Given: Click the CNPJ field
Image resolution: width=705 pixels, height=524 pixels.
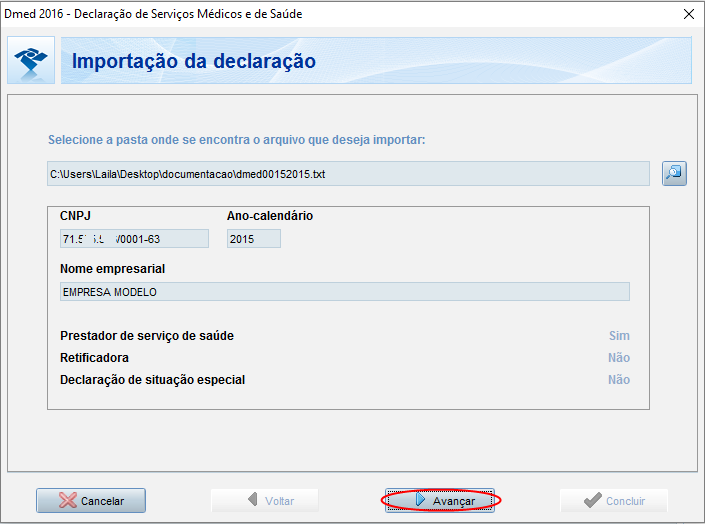Looking at the screenshot, I should [x=134, y=239].
